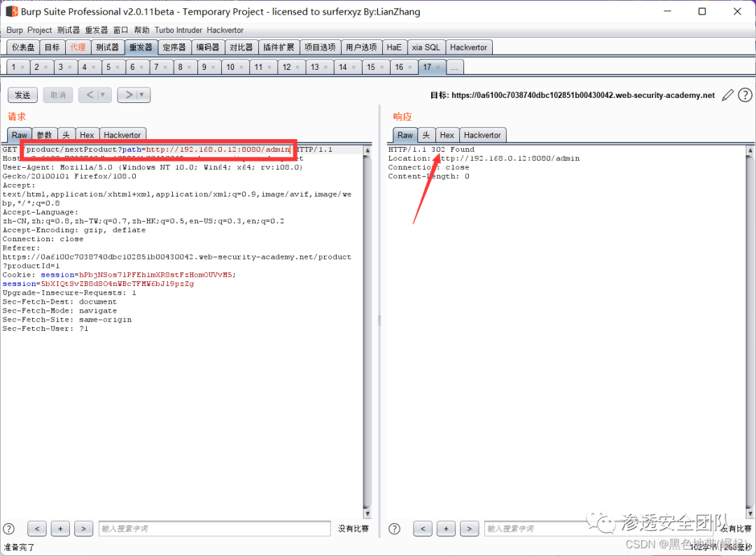Click the edit target pencil icon

727,95
